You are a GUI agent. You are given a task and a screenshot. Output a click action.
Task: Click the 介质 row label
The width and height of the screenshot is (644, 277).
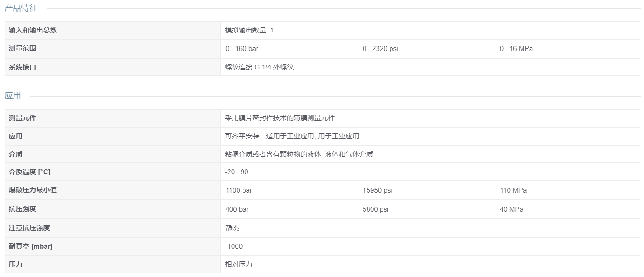(16, 154)
